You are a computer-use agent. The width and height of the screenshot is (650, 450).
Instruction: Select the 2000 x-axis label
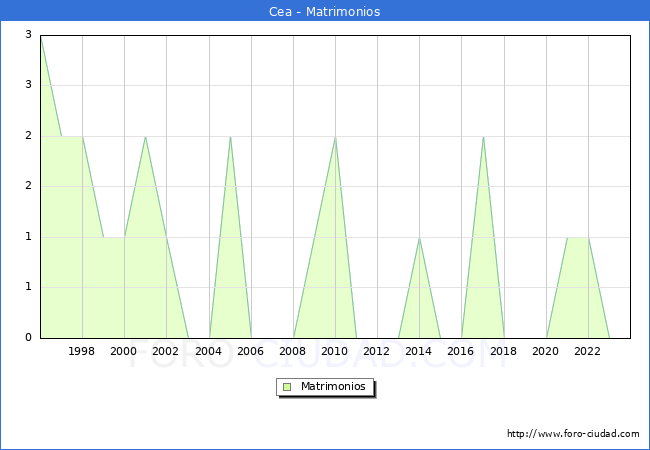[124, 351]
